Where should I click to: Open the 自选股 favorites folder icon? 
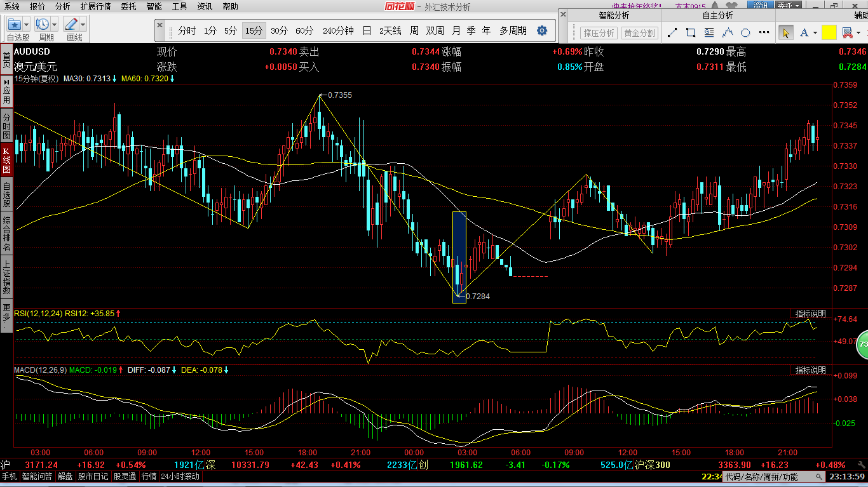[14, 24]
